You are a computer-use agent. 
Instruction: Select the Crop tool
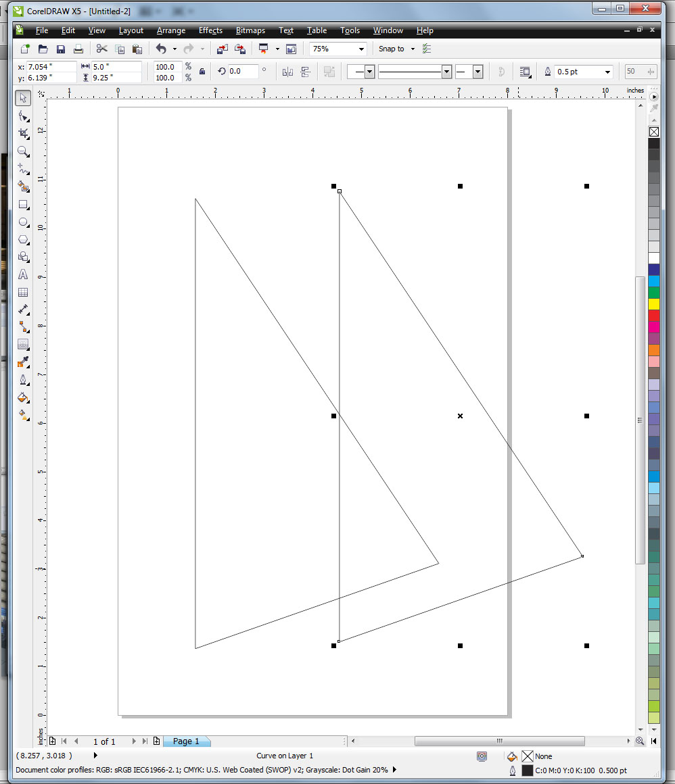[23, 134]
